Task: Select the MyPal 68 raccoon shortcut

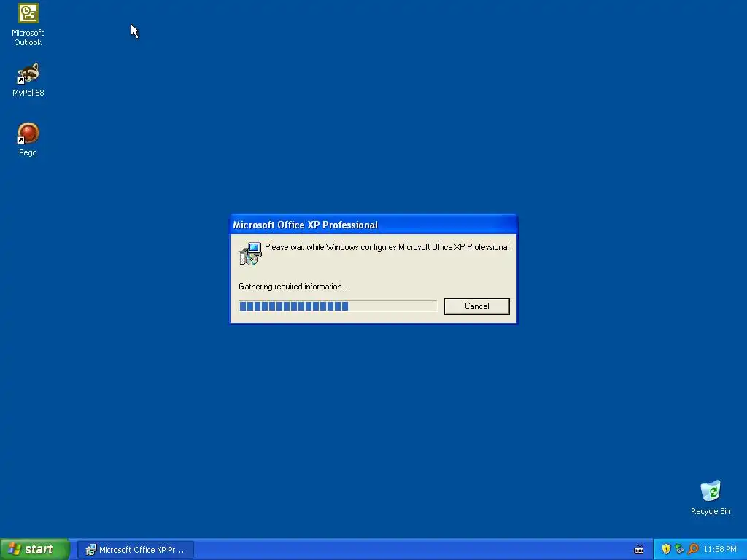Action: pyautogui.click(x=28, y=80)
